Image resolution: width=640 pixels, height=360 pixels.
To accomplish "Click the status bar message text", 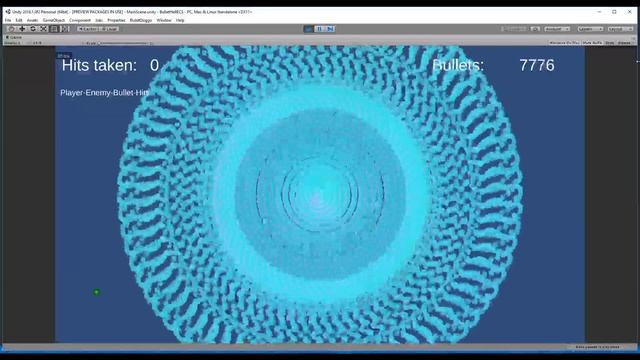I will click(x=598, y=347).
